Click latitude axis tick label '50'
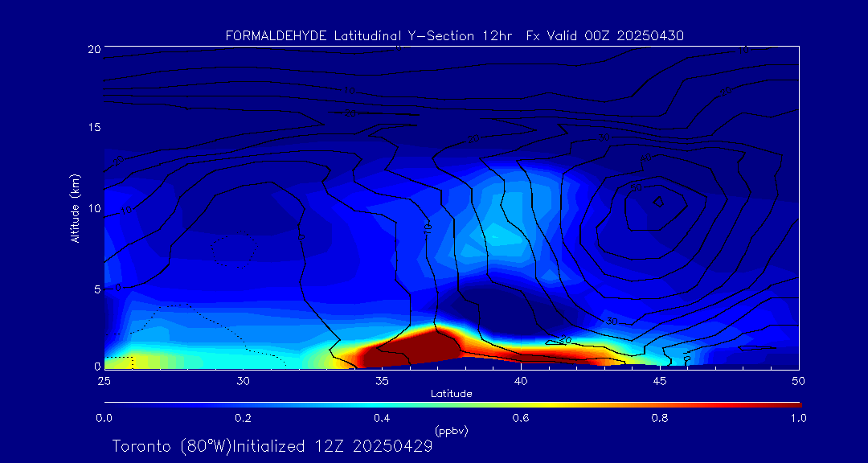The width and height of the screenshot is (868, 463). (799, 381)
